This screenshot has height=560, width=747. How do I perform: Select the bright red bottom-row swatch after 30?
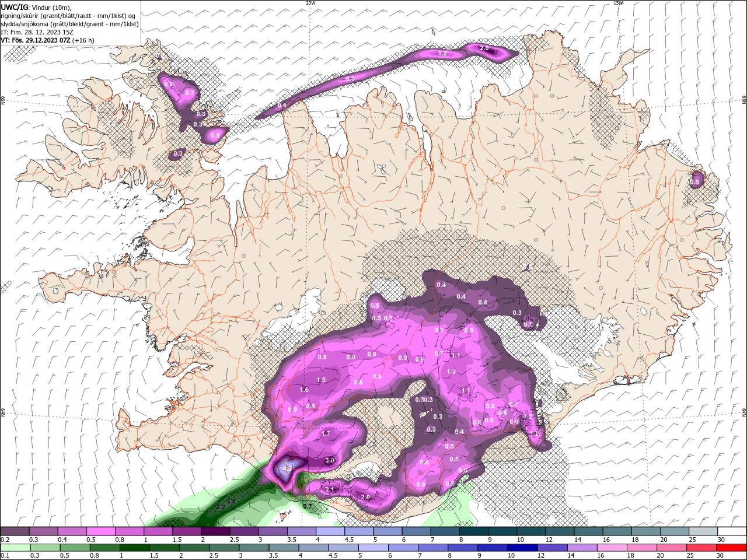click(732, 547)
